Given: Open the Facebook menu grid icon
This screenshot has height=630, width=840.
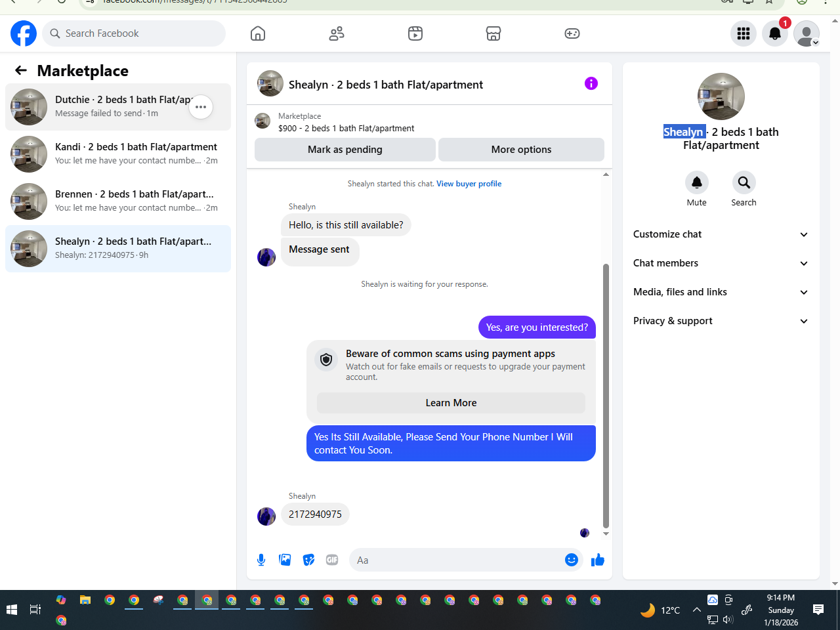Looking at the screenshot, I should [x=744, y=33].
